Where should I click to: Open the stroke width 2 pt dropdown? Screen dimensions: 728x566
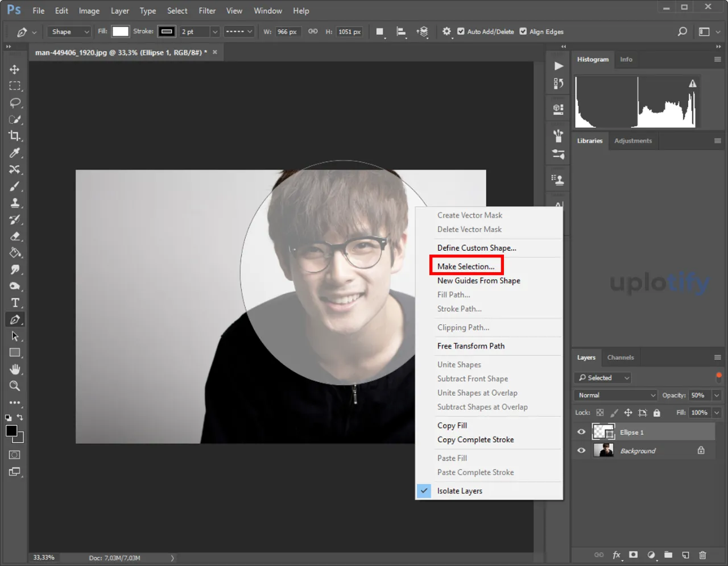pyautogui.click(x=214, y=32)
